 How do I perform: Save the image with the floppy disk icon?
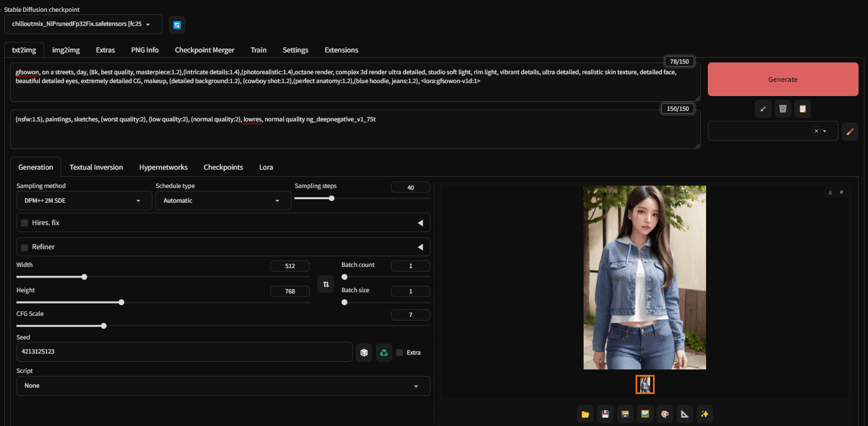click(x=605, y=414)
